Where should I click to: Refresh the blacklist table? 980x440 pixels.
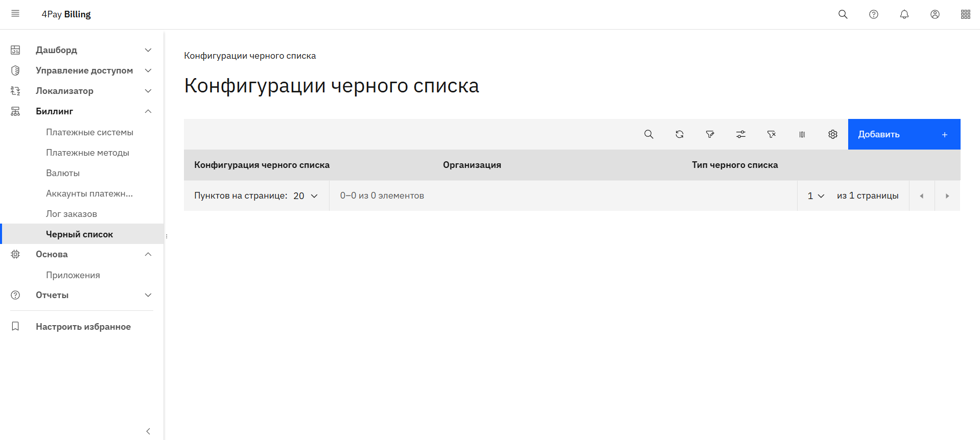(x=679, y=134)
